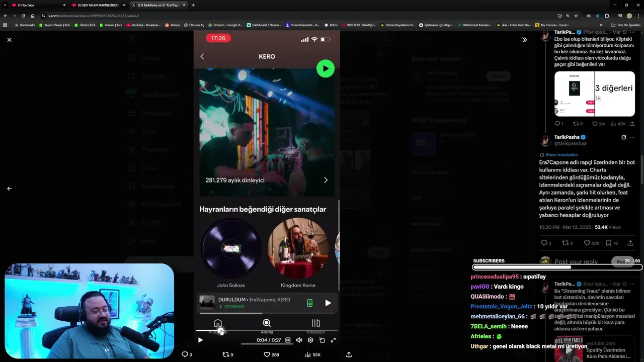Reload the page
Screen dimensions: 644x362
pyautogui.click(x=23, y=16)
